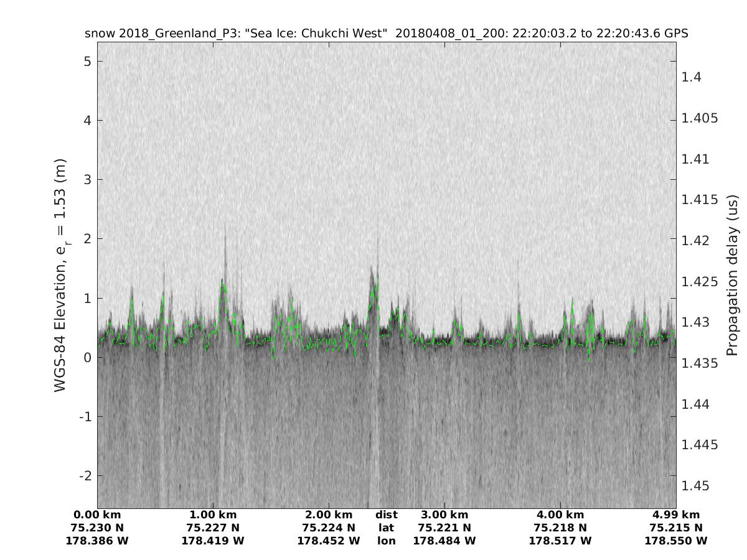Click the 'lat' legend label below the plot

(387, 528)
